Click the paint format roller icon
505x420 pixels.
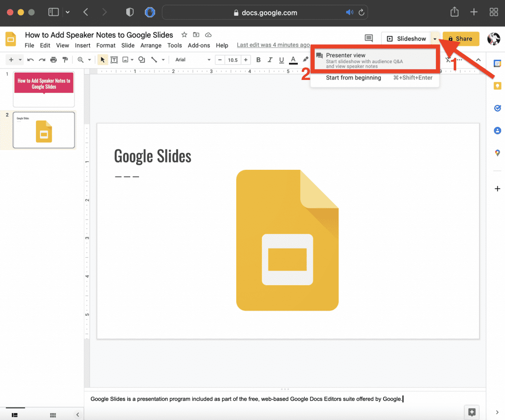(x=65, y=60)
